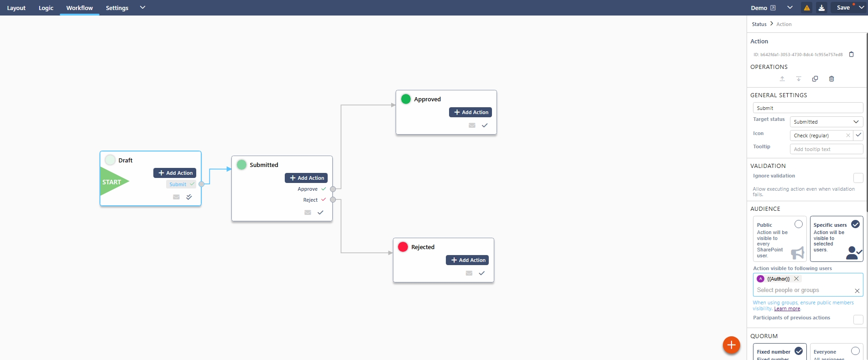
Task: Open the Target status dropdown
Action: click(826, 122)
